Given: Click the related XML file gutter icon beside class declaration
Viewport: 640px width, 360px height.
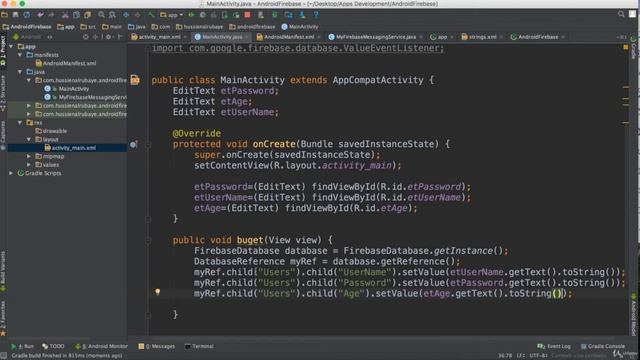Looking at the screenshot, I should tap(135, 80).
